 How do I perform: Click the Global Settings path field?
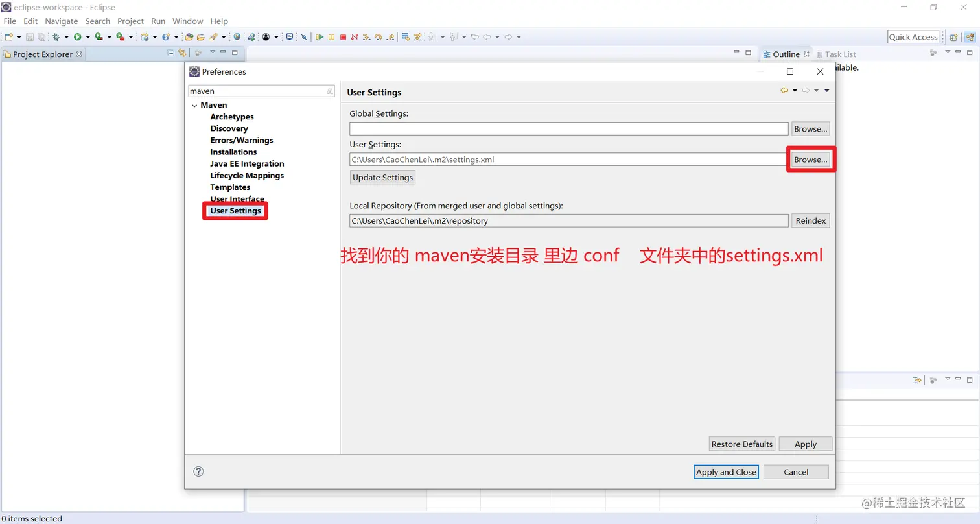[x=569, y=129]
